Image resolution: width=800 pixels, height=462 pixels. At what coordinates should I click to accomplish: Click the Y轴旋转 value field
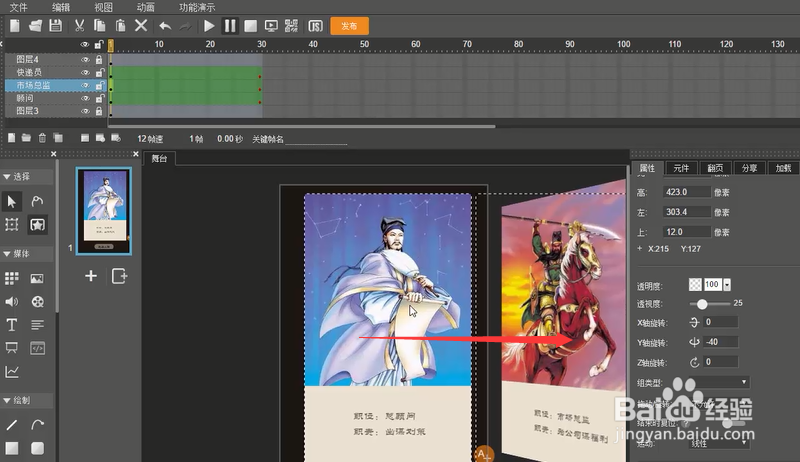point(720,342)
